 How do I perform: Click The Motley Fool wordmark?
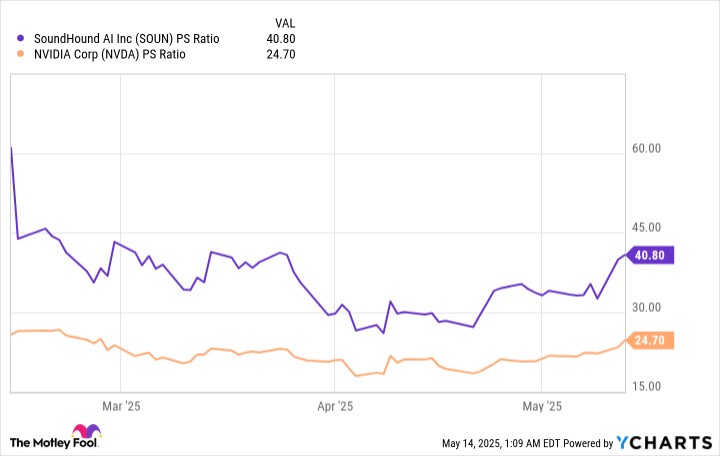[x=54, y=443]
